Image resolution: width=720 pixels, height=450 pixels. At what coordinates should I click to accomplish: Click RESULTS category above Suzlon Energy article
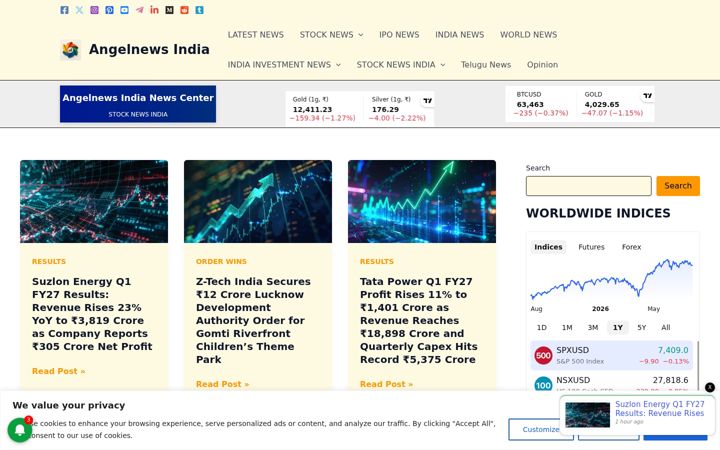pos(49,261)
